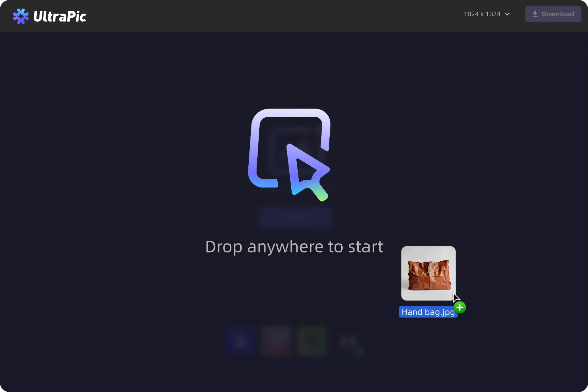588x392 pixels.
Task: Click the green plus badge
Action: click(x=460, y=308)
